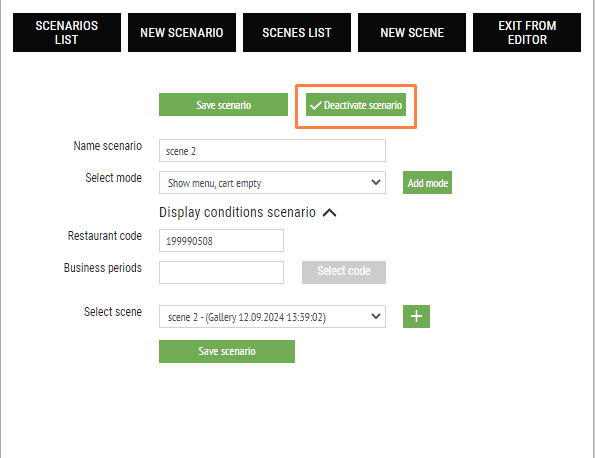Screen dimensions: 595x458
Task: Select the New Scene menu button
Action: 412,33
